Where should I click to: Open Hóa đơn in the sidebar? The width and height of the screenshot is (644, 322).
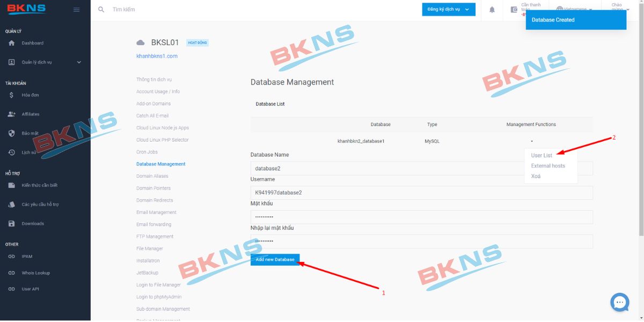coord(30,95)
